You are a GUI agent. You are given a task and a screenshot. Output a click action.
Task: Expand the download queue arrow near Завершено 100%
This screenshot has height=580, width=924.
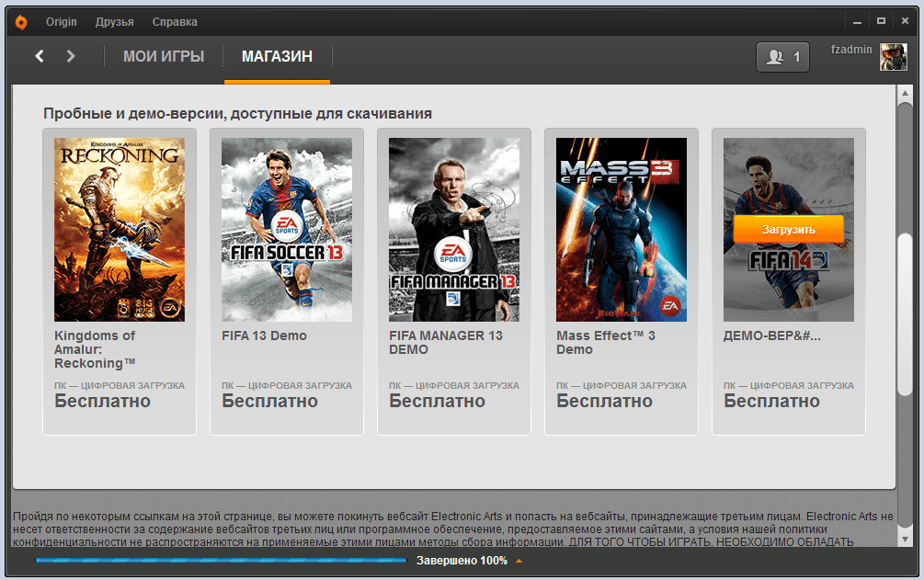(x=519, y=561)
